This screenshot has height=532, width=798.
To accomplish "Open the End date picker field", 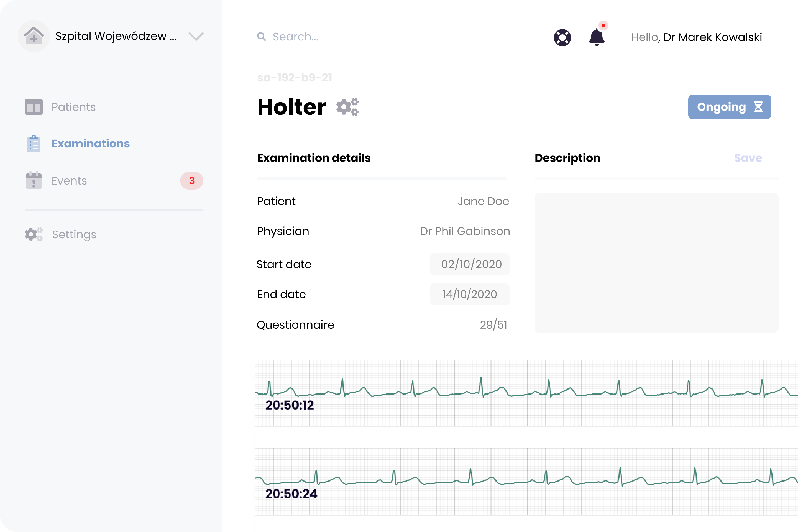I will tap(470, 294).
